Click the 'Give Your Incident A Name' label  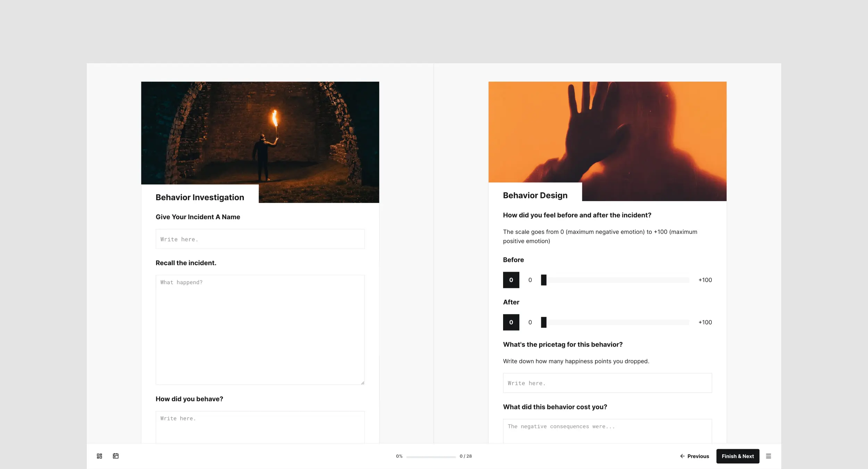tap(198, 217)
